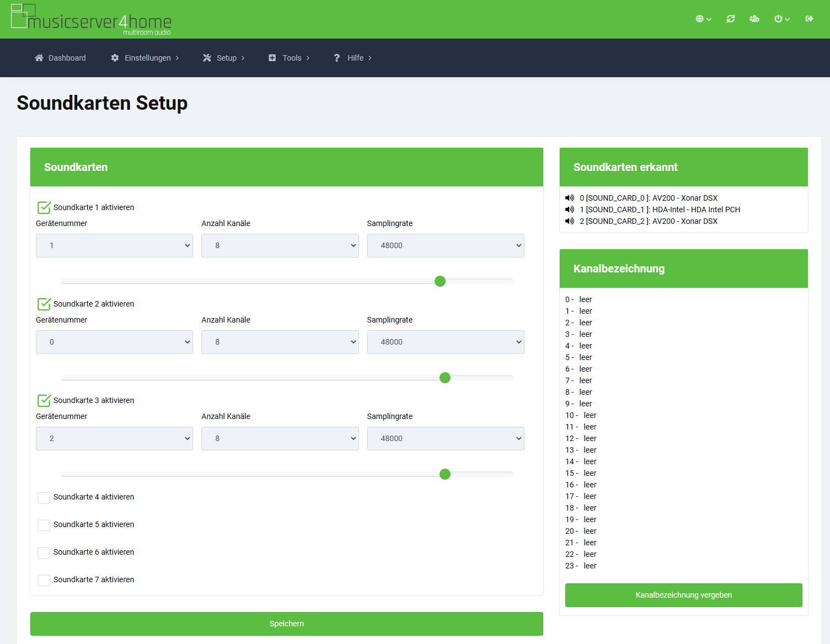This screenshot has width=830, height=644.
Task: Click channel row "17 - leer"
Action: click(581, 496)
